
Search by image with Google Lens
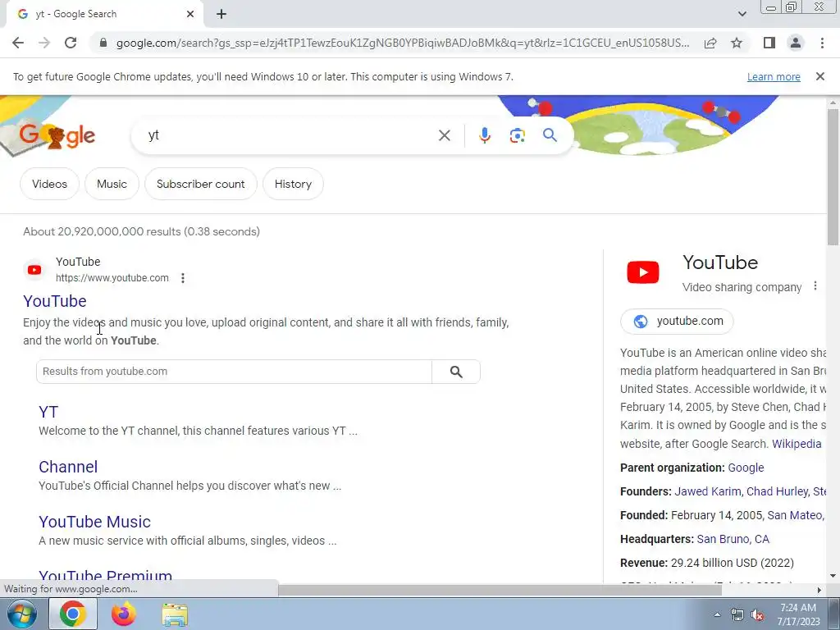517,135
